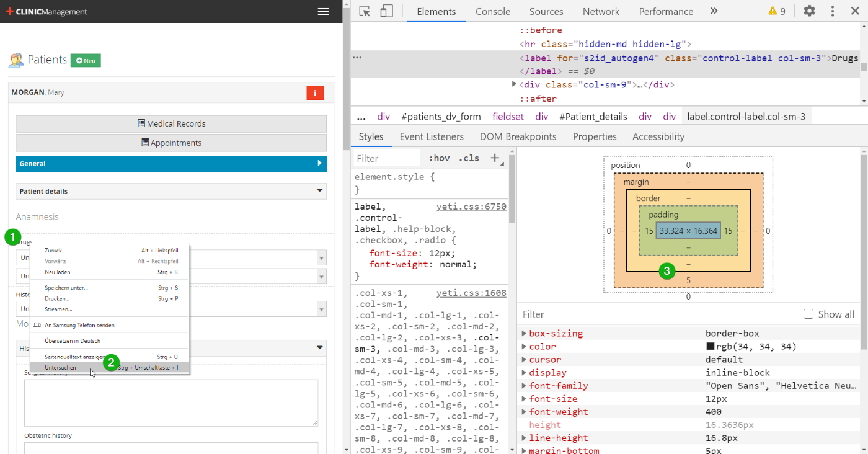
Task: Expand the font-family computed property
Action: click(525, 386)
